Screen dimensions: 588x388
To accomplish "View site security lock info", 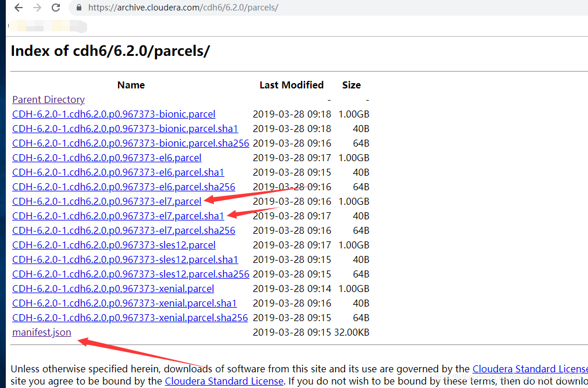I will point(79,8).
